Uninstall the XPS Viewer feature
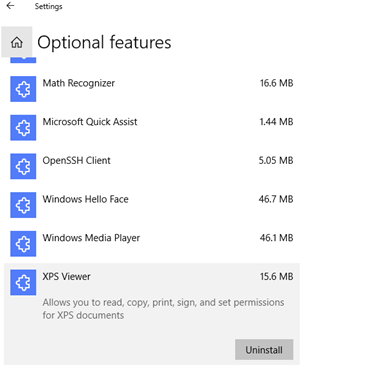This screenshot has height=365, width=367. pos(264,350)
